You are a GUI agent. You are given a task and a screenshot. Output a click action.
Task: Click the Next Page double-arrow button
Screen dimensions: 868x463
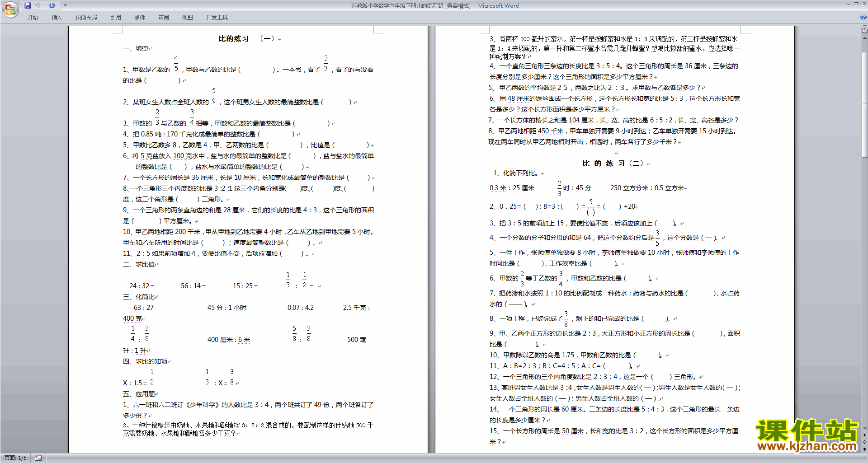(865, 449)
